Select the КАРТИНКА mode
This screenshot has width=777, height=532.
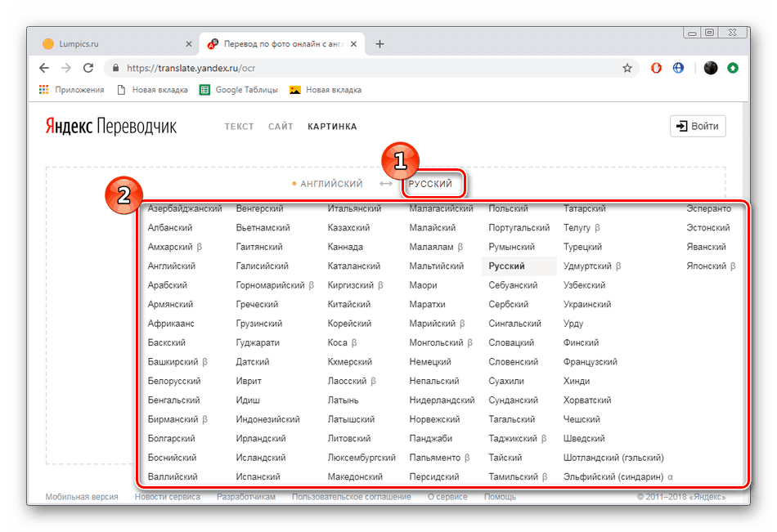point(333,127)
